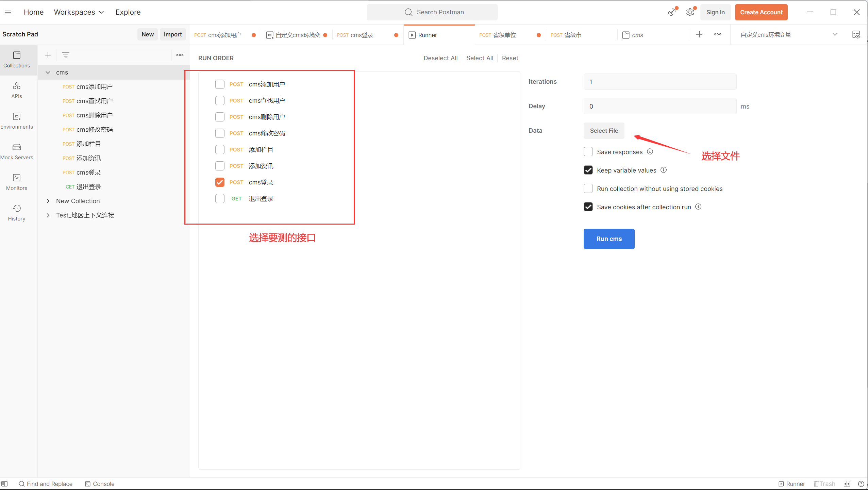Click the plus icon to create new collection
The image size is (868, 490).
click(48, 55)
